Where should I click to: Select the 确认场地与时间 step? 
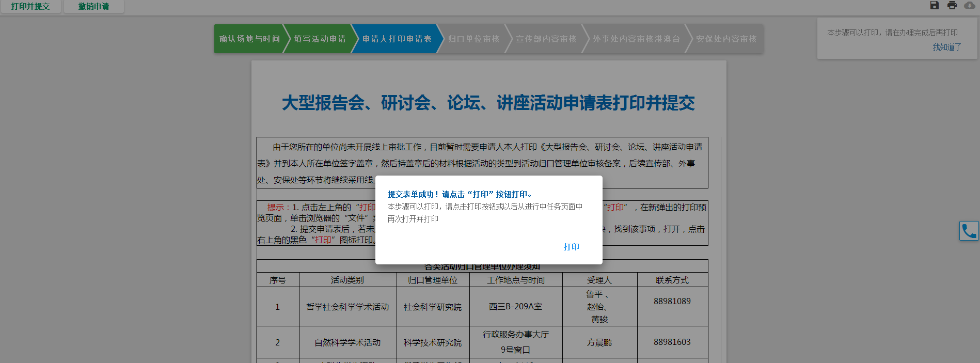click(249, 39)
